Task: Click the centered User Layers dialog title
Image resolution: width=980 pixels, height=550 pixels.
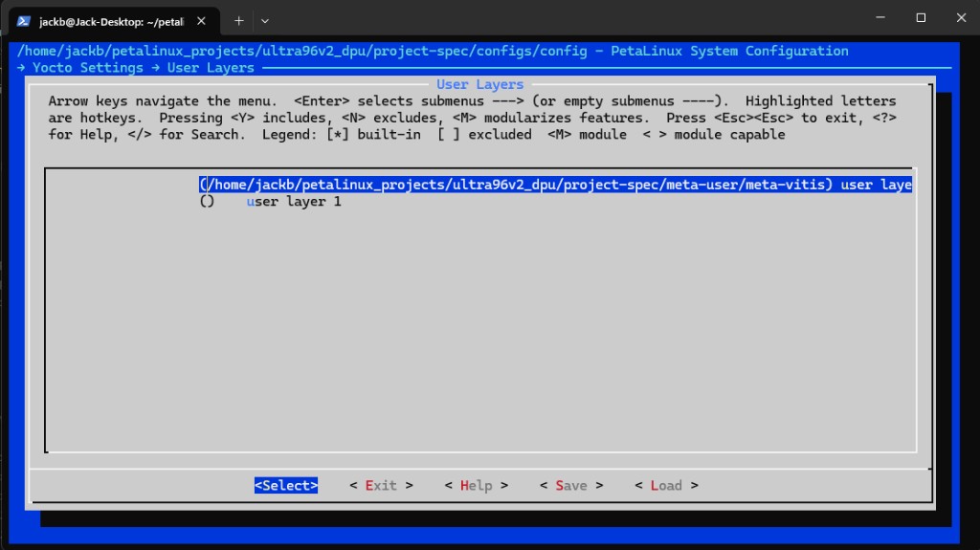Action: [x=479, y=85]
